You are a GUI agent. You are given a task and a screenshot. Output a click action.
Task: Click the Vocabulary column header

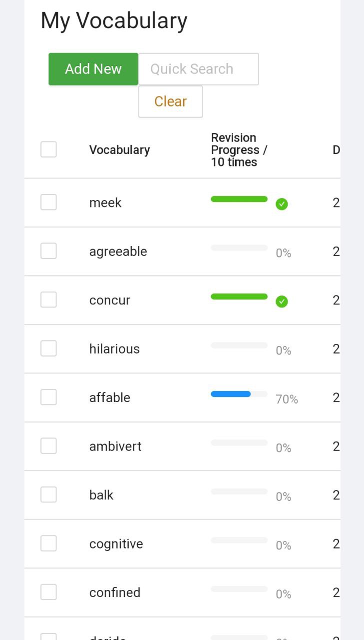120,150
